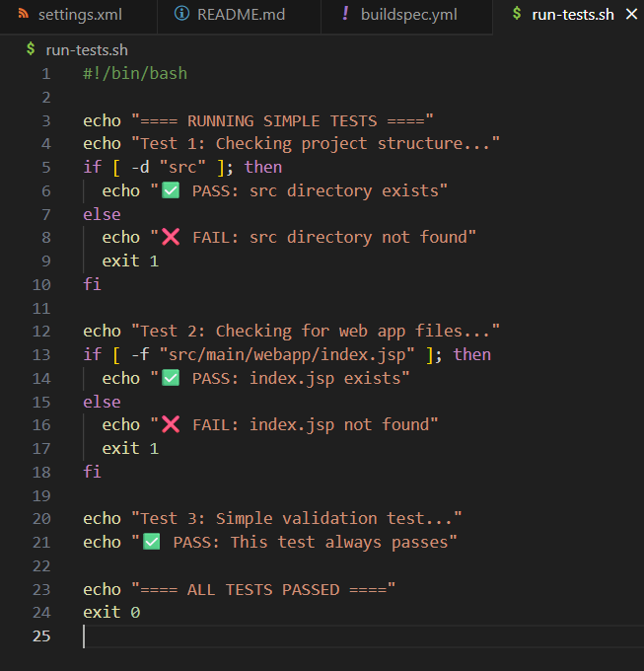Click the "src/main/webapp/index.jsp" path string
This screenshot has height=671, width=644.
coord(287,355)
